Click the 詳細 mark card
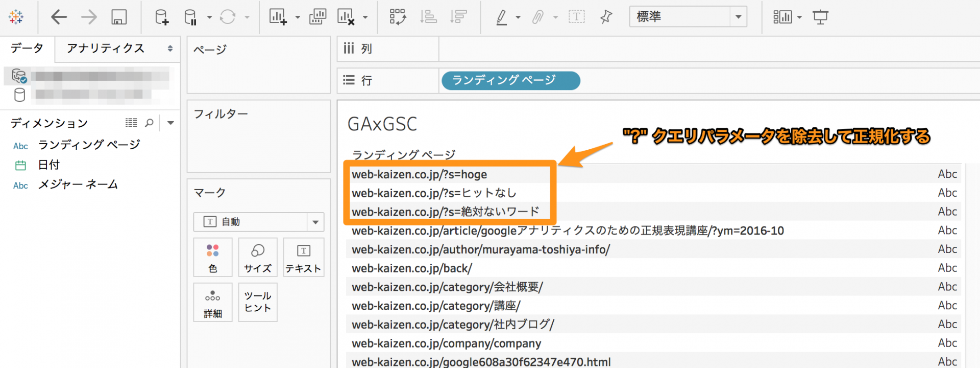 click(213, 302)
